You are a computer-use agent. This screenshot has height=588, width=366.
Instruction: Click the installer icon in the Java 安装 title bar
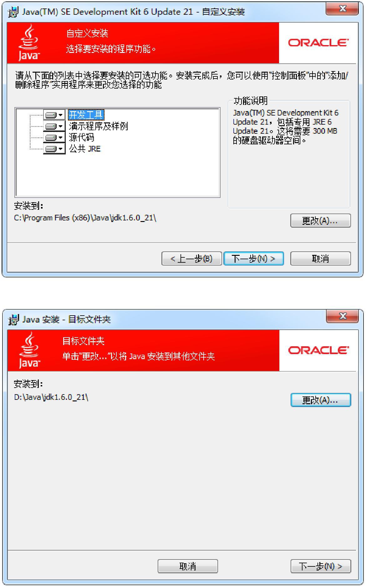pyautogui.click(x=13, y=320)
